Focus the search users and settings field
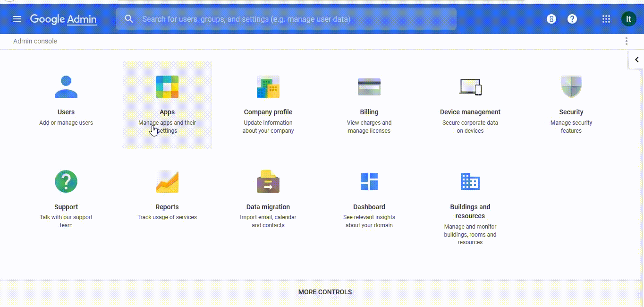644x307 pixels. pyautogui.click(x=286, y=19)
